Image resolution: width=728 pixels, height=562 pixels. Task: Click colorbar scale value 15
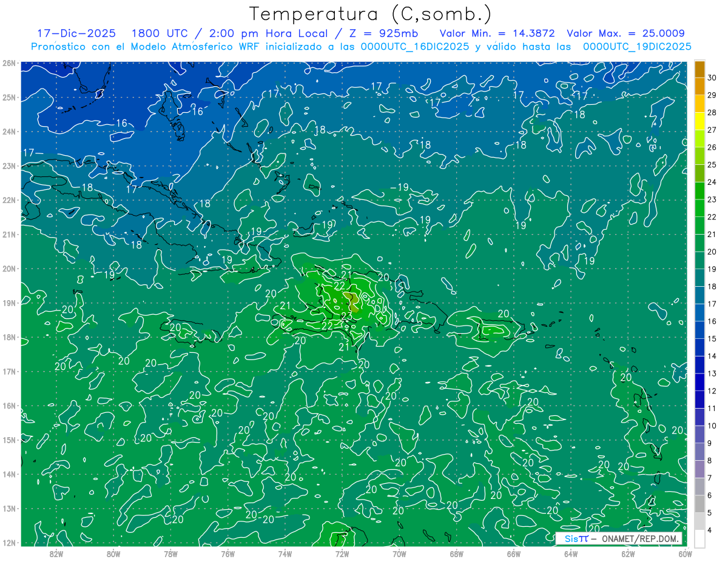click(712, 338)
